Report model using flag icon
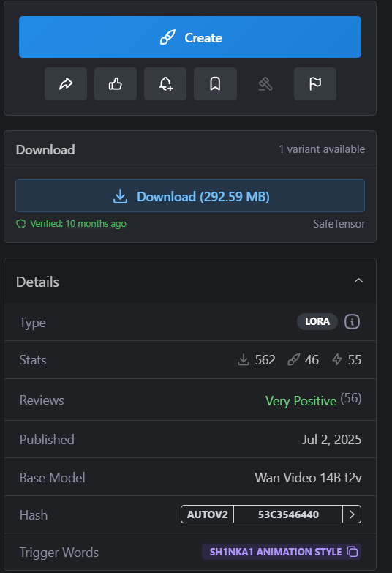The height and width of the screenshot is (573, 392). (x=315, y=83)
